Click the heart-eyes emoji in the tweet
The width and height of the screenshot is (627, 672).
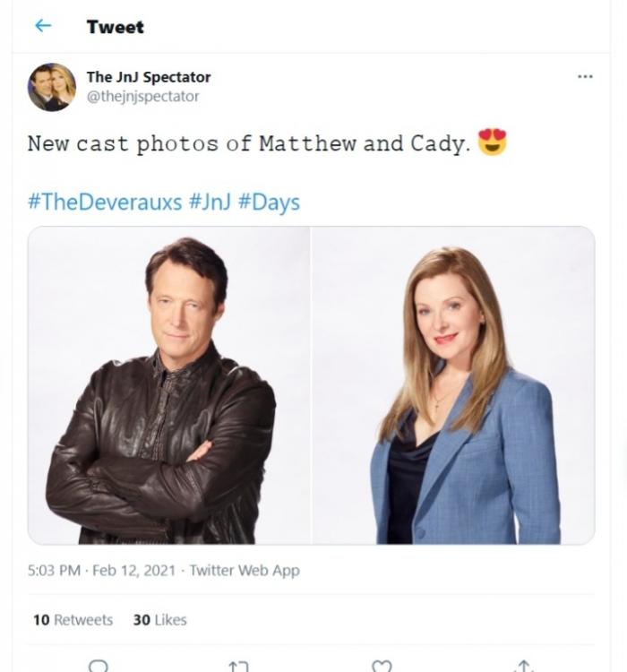pyautogui.click(x=492, y=142)
